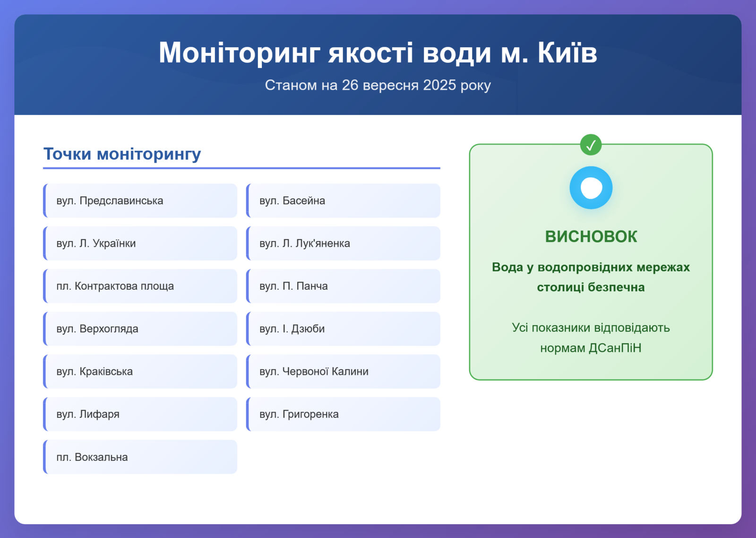Click the blue water drop icon
756x538 pixels.
click(591, 188)
